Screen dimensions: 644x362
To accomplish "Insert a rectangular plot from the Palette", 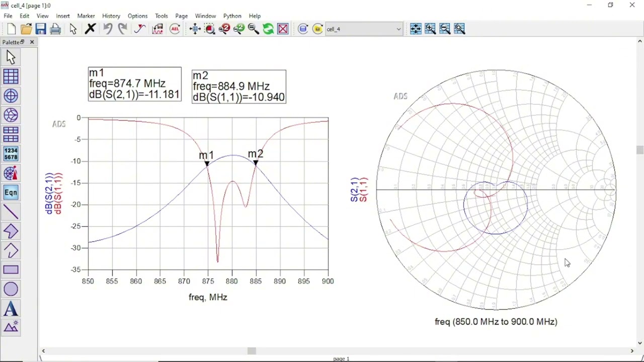I will coord(11,76).
